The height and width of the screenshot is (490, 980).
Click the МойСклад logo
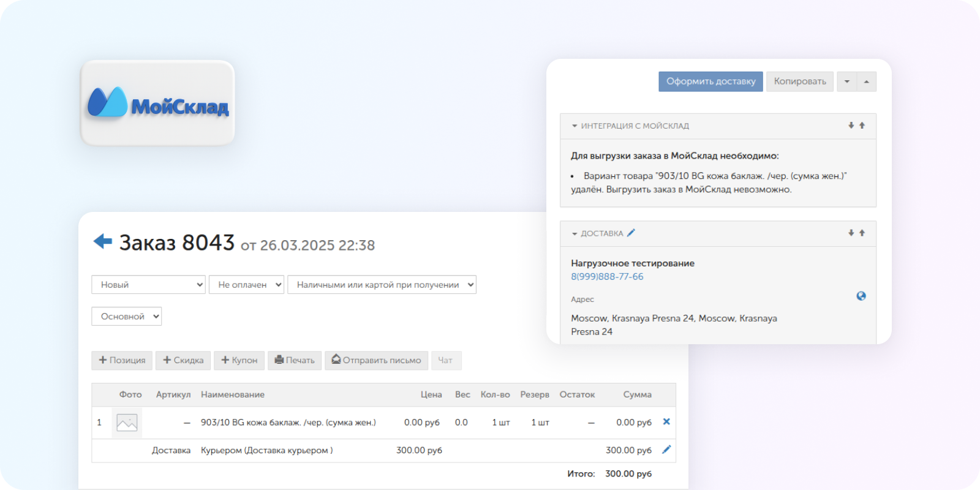coord(158,103)
